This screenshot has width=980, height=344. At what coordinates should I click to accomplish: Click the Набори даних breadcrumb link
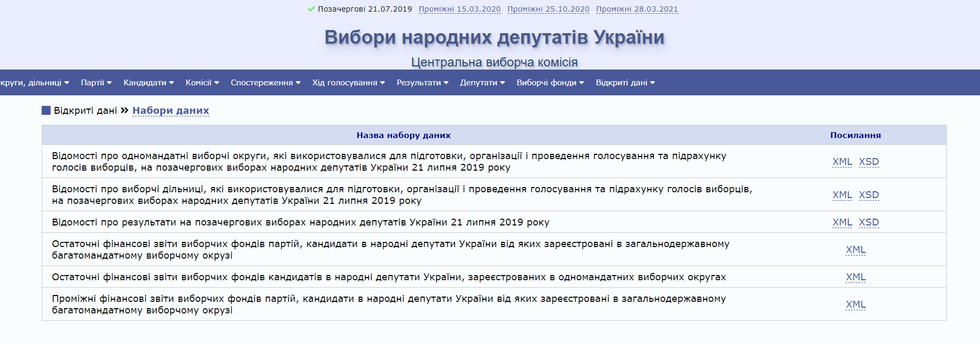coord(170,111)
